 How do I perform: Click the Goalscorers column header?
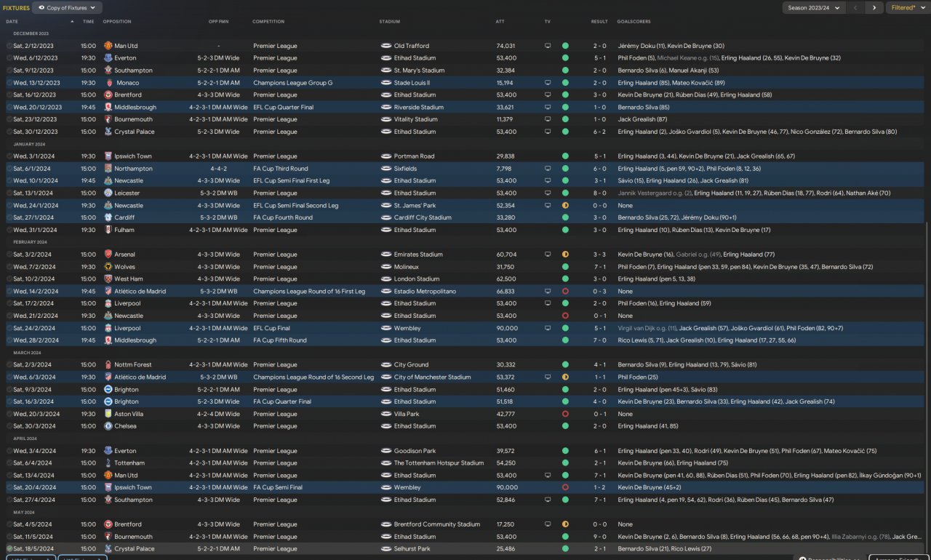634,22
